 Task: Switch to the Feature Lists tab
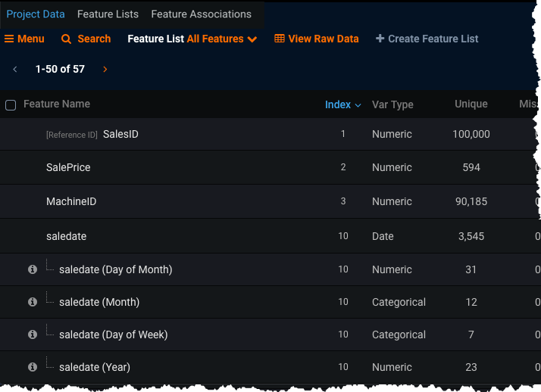coord(108,14)
